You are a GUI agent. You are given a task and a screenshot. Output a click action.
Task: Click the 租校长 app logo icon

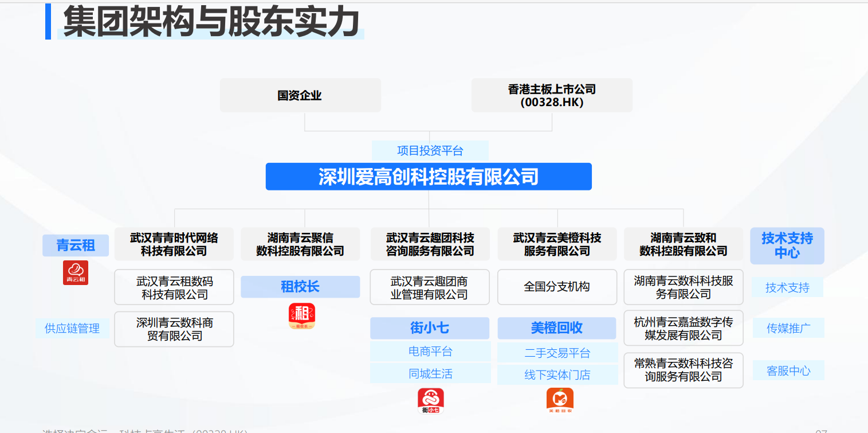pyautogui.click(x=301, y=317)
